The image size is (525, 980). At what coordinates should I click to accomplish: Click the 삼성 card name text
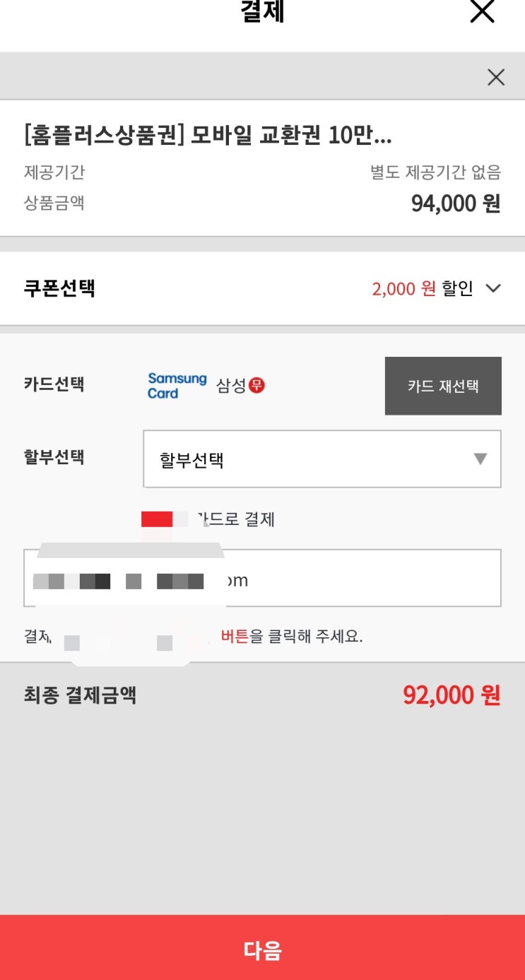click(x=231, y=386)
